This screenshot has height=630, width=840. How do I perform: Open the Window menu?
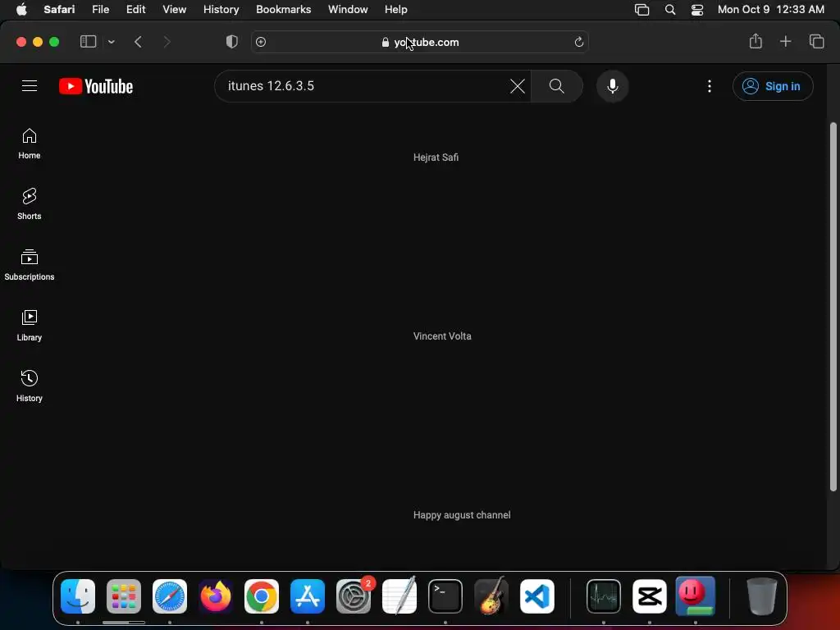click(348, 9)
